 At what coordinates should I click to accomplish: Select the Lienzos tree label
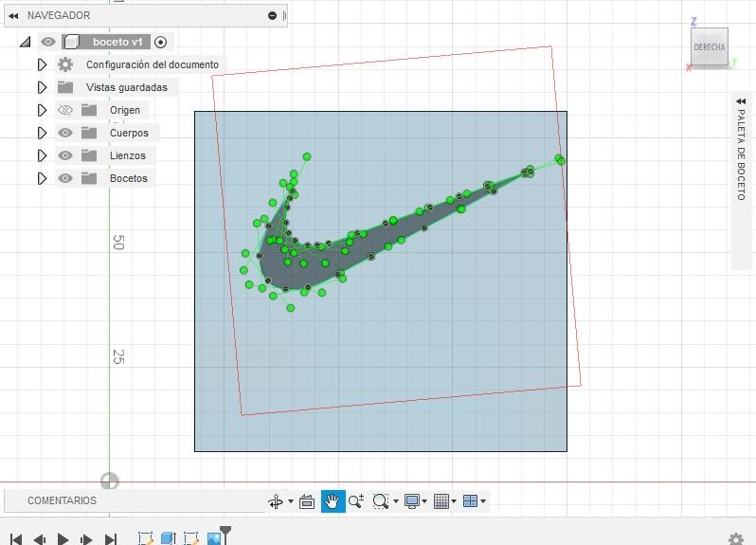pyautogui.click(x=128, y=155)
